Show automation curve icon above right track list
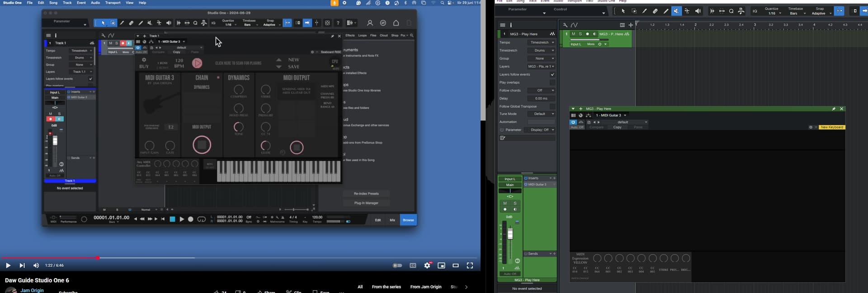The width and height of the screenshot is (868, 293). (x=574, y=25)
